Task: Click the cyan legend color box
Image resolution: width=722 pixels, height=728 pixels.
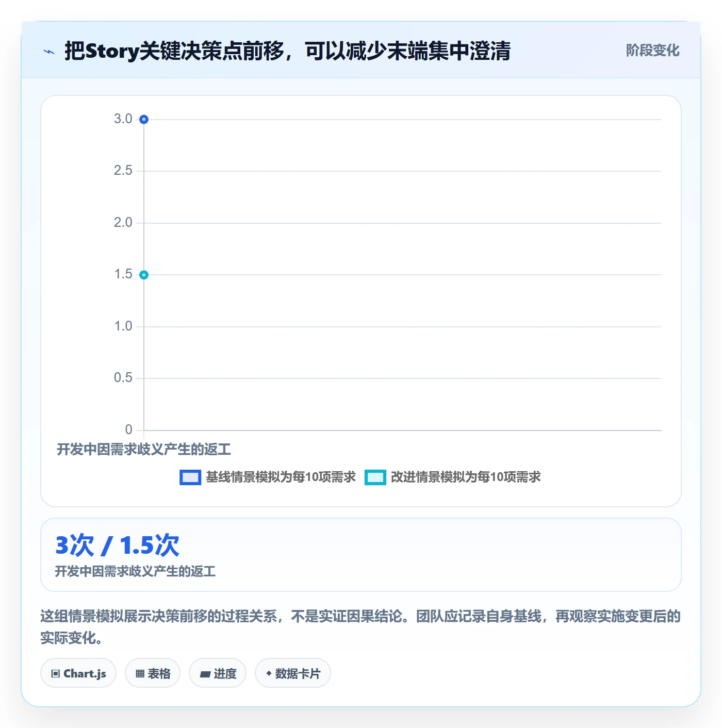Action: pyautogui.click(x=375, y=477)
